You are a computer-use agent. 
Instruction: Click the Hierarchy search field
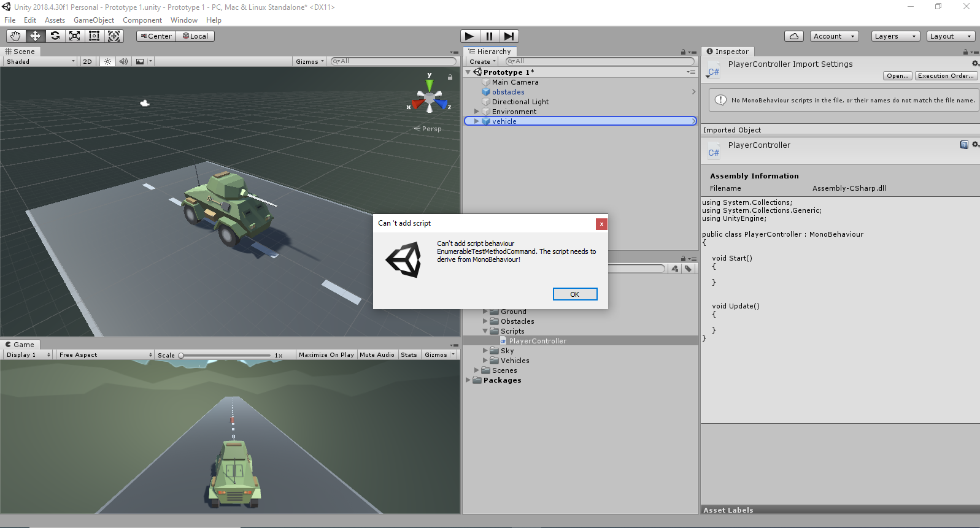point(600,61)
